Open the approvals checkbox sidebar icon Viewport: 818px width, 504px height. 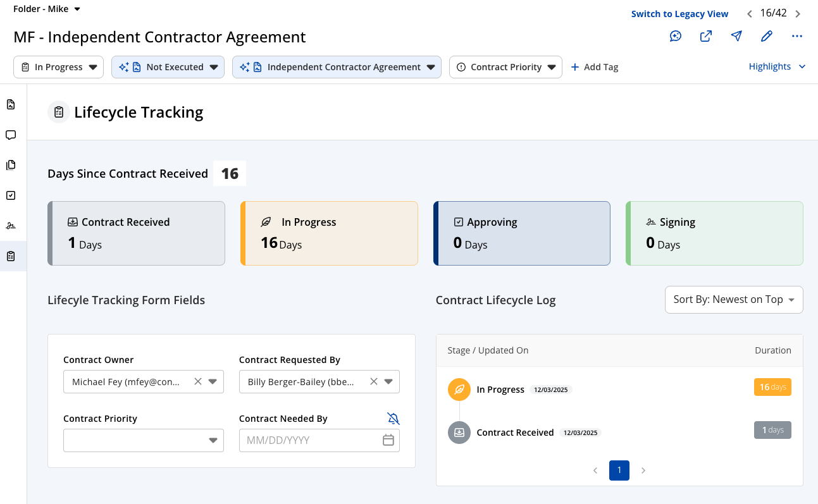11,195
